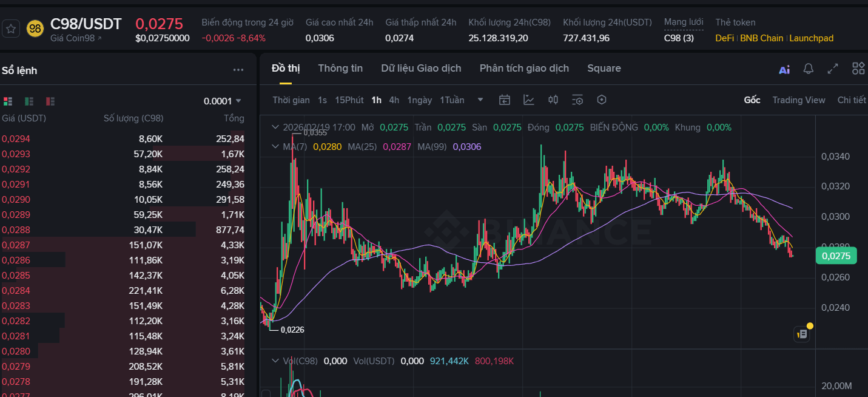Open chart layout grid icon
This screenshot has height=397, width=868.
(858, 68)
